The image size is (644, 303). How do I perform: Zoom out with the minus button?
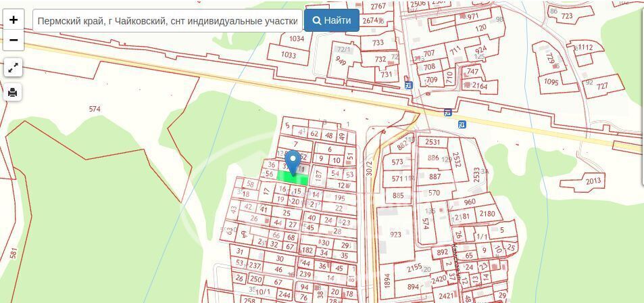pos(13,40)
